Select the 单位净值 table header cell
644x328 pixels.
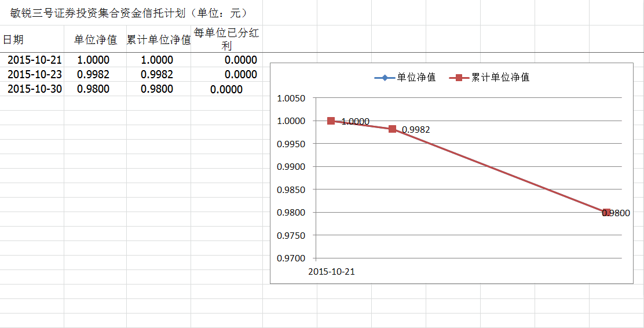[x=95, y=39]
